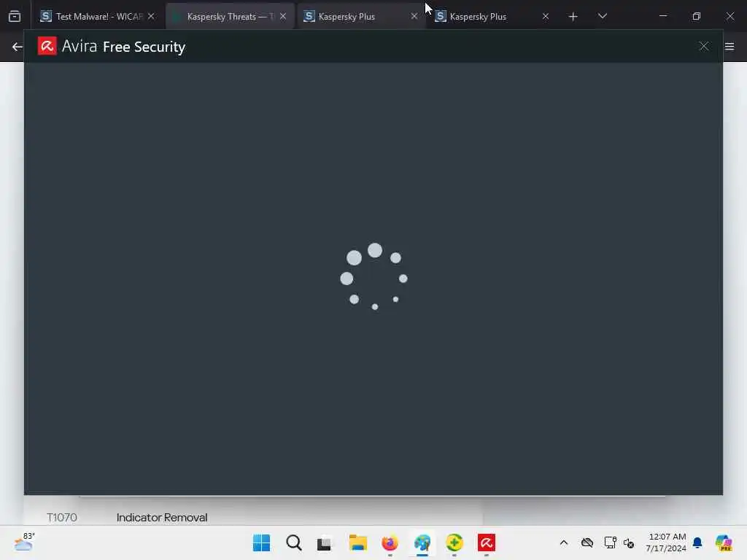The image size is (747, 560).
Task: Close the Avira Free Security window
Action: pos(704,46)
